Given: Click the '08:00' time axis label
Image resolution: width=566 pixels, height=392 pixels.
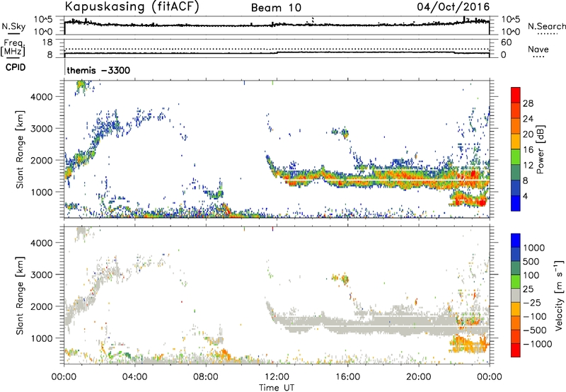Looking at the screenshot, I should tap(206, 377).
